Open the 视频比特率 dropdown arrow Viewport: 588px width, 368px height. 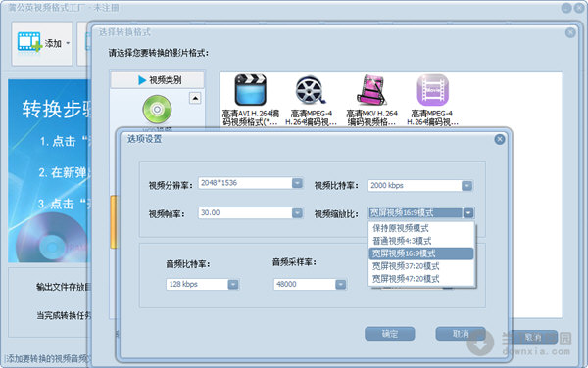tap(466, 186)
